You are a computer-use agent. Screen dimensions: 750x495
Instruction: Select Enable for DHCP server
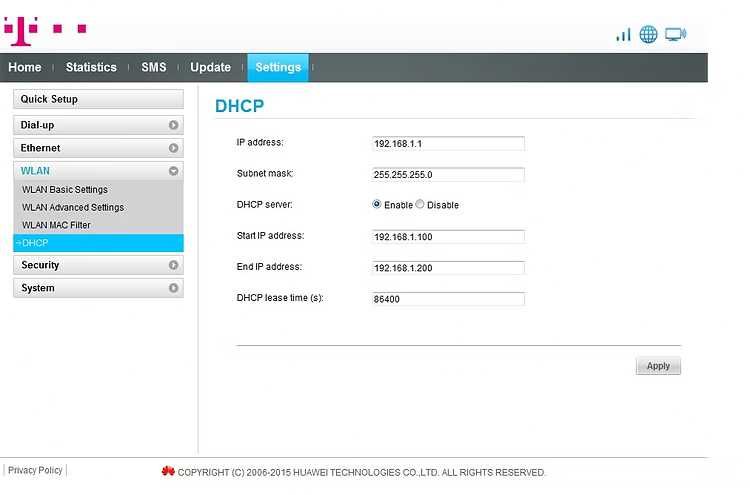377,204
